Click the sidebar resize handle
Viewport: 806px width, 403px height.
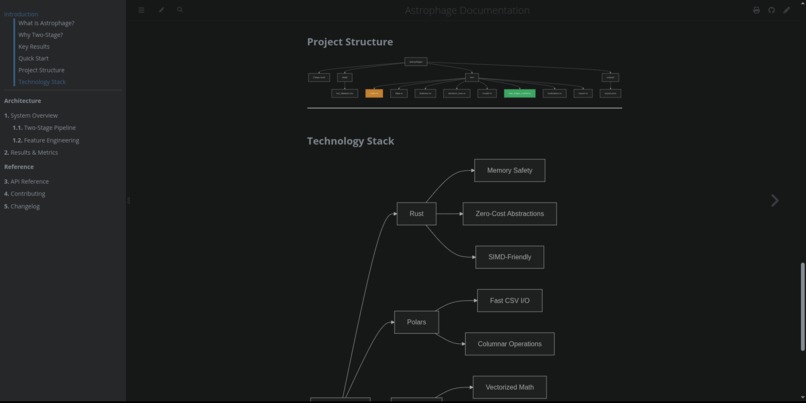(128, 200)
